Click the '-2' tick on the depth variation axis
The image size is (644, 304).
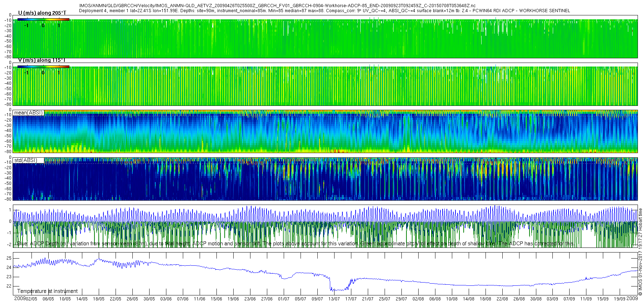point(9,245)
